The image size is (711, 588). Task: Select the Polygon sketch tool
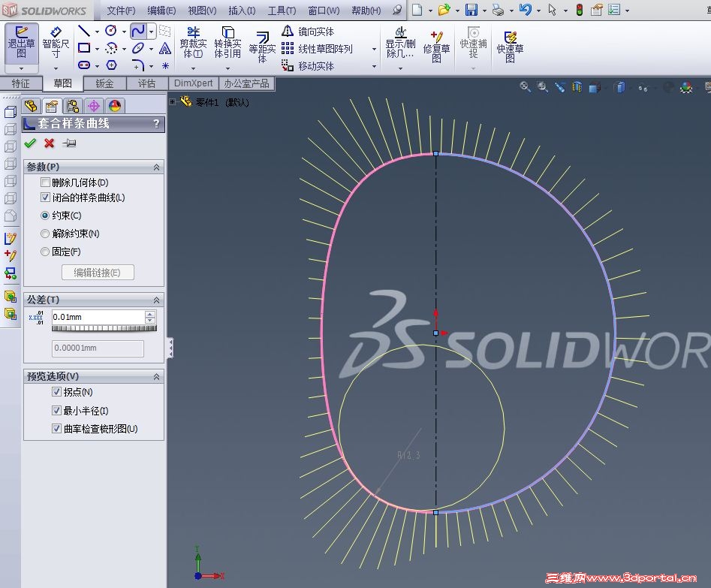112,65
